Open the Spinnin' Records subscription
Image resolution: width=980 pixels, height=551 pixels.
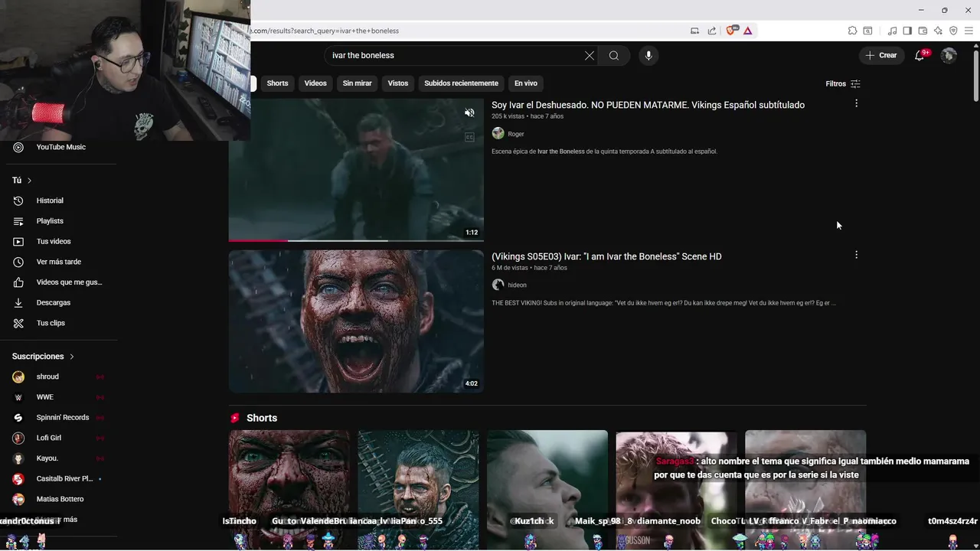(63, 418)
